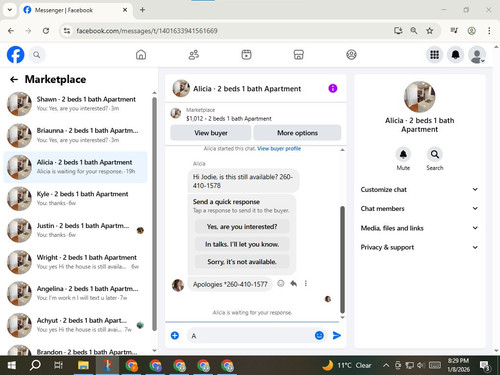Image resolution: width=500 pixels, height=375 pixels.
Task: Reply to the Apologies message
Action: point(293,284)
